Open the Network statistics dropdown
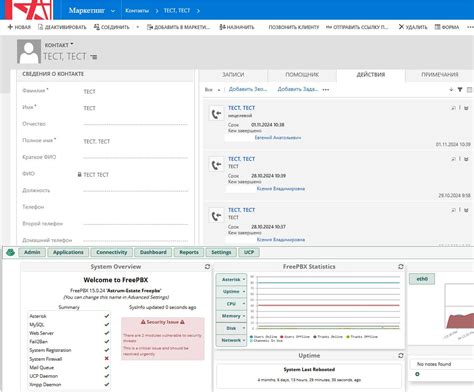Image resolution: width=474 pixels, height=392 pixels. 231,340
